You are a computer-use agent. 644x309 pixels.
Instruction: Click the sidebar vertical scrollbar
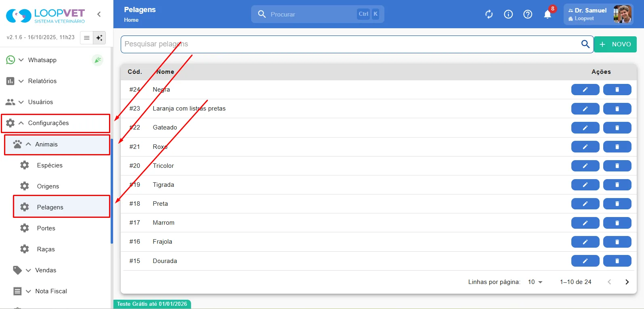(x=111, y=191)
